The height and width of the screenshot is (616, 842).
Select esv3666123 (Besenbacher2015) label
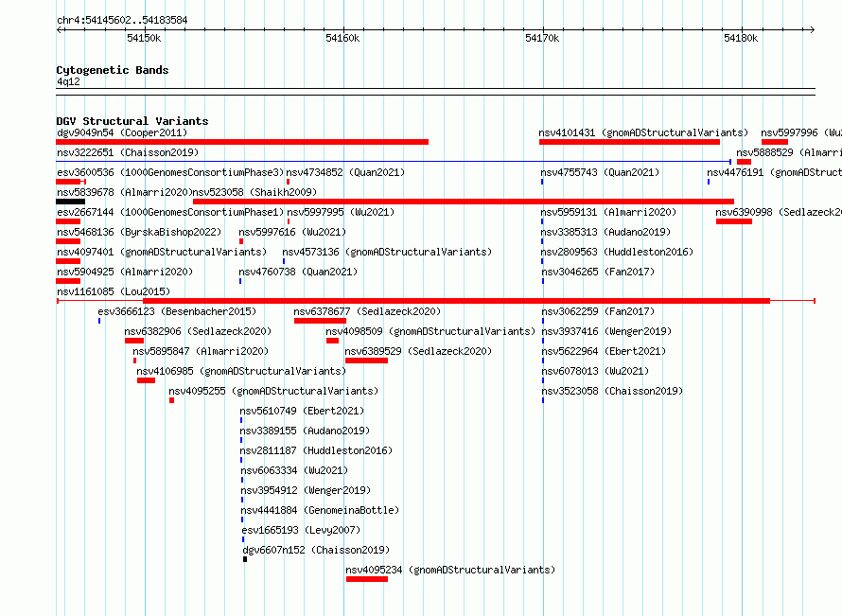pyautogui.click(x=177, y=311)
